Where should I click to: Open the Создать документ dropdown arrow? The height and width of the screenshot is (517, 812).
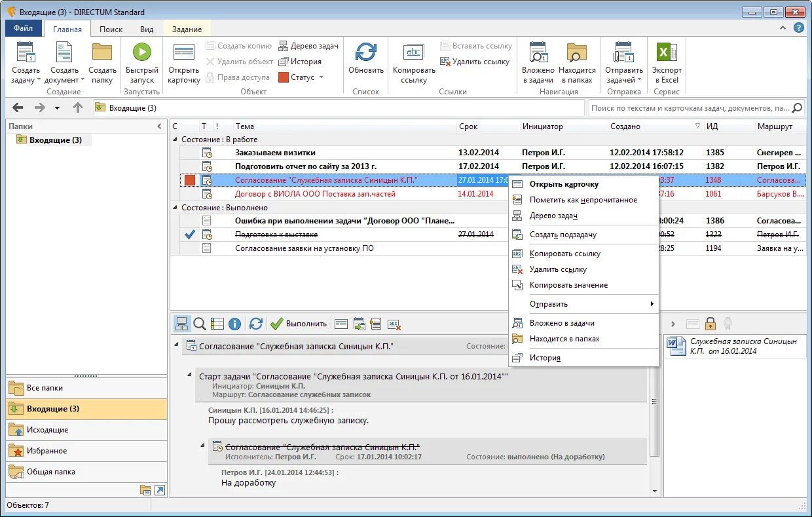click(x=83, y=81)
